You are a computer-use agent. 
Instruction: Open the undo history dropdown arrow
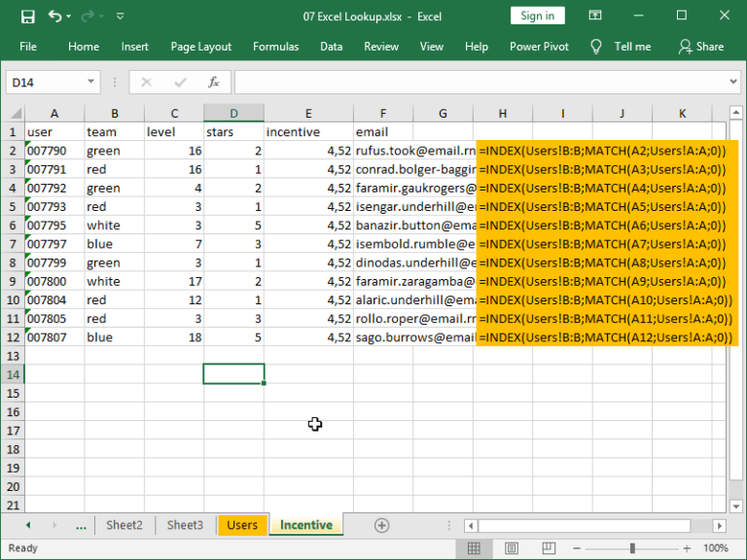pyautogui.click(x=69, y=17)
